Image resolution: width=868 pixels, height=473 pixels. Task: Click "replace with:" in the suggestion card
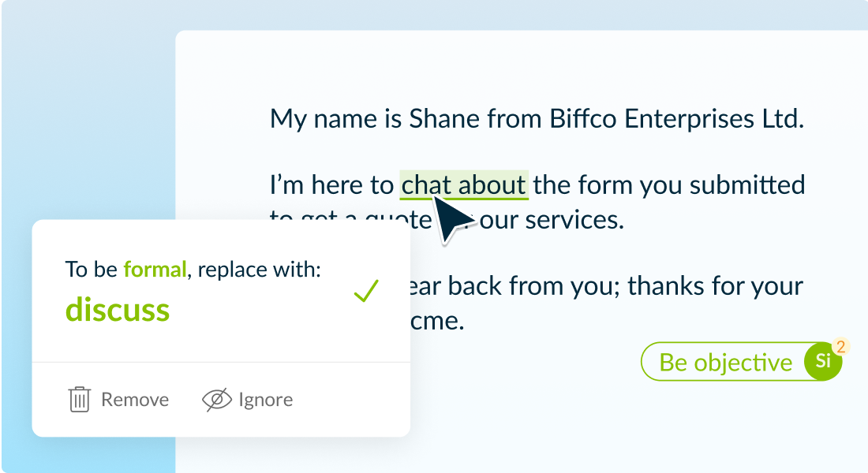260,270
